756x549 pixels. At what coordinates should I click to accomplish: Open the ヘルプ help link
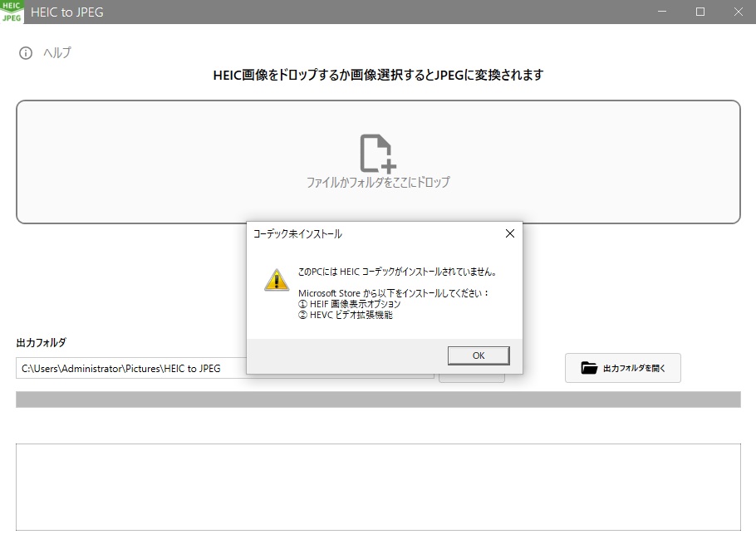(x=57, y=52)
